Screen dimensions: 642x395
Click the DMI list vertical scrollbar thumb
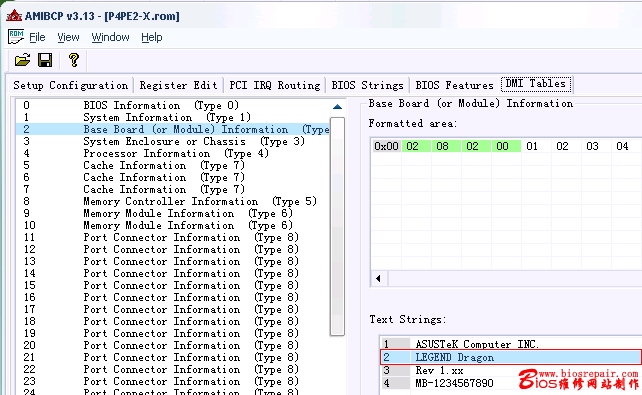[337, 226]
